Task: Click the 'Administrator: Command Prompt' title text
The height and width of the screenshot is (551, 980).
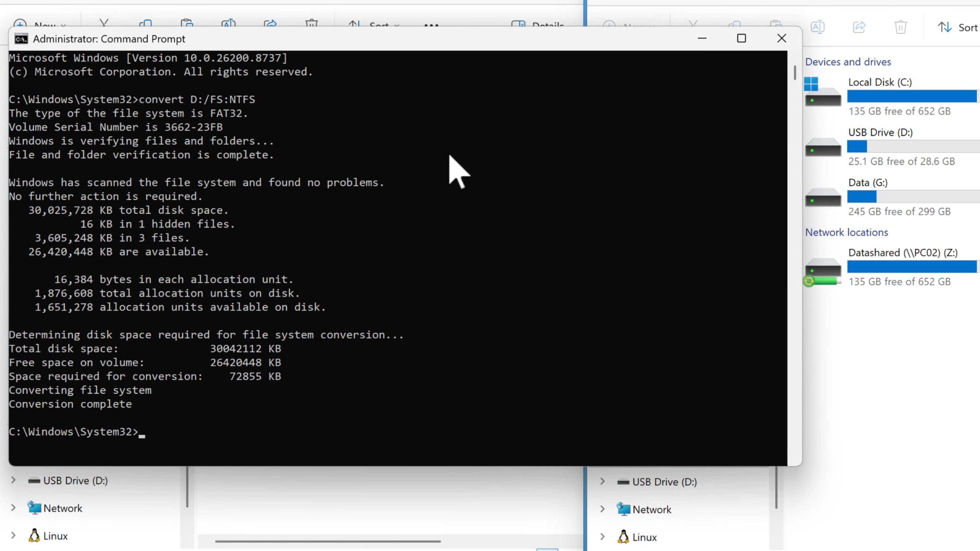Action: 109,39
